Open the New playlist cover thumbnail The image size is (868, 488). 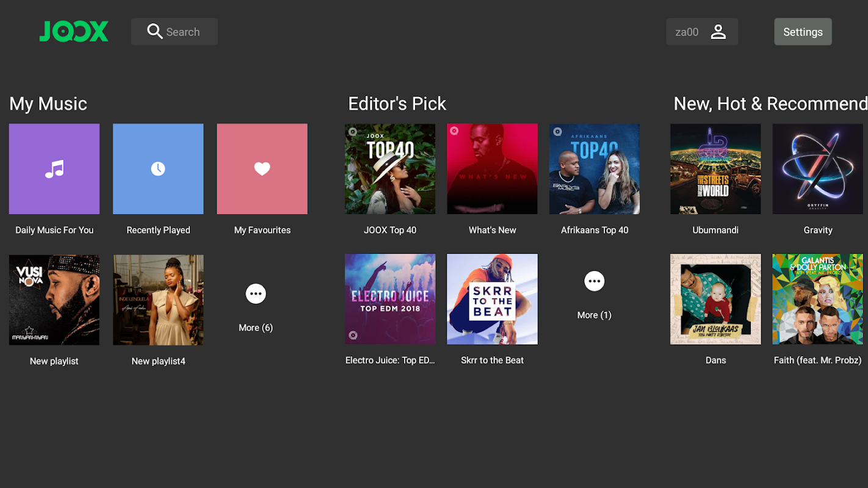tap(54, 300)
